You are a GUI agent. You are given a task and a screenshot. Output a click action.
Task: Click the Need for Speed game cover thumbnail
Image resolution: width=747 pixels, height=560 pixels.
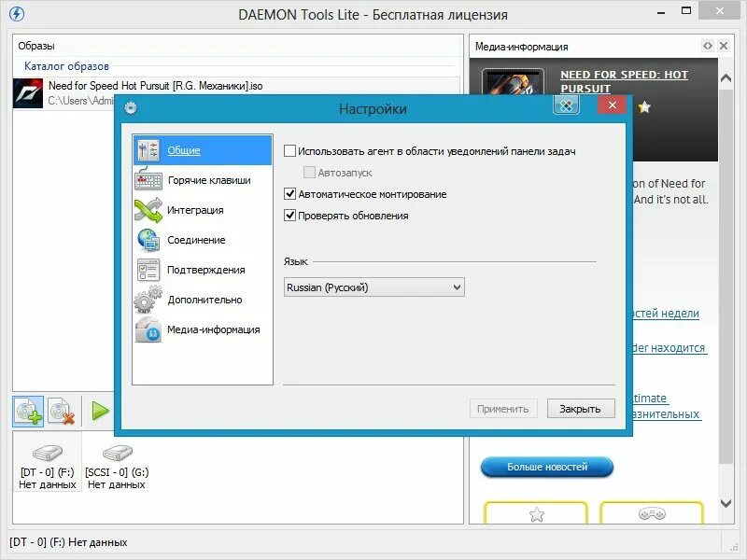[513, 84]
